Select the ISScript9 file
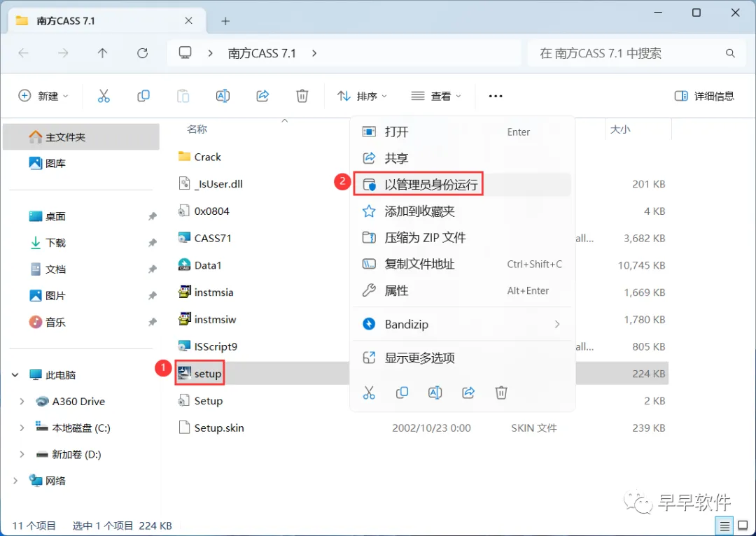Screen dimensions: 756x536 (x=208, y=346)
